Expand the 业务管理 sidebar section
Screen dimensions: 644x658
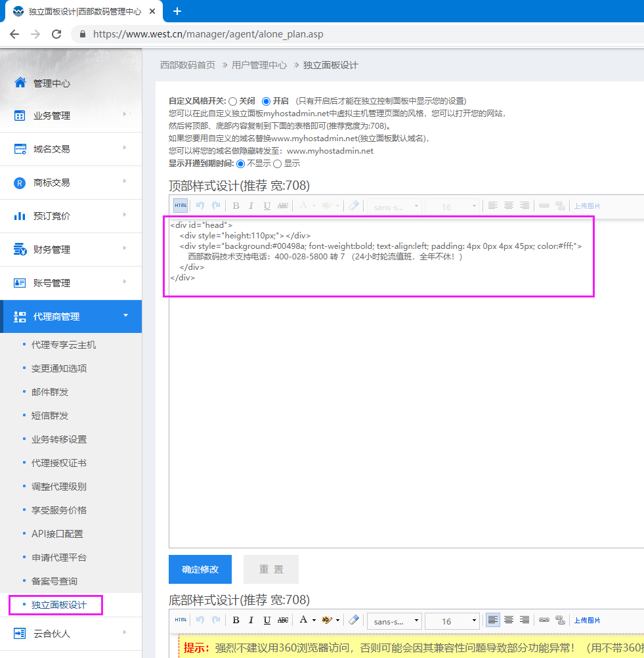(71, 116)
